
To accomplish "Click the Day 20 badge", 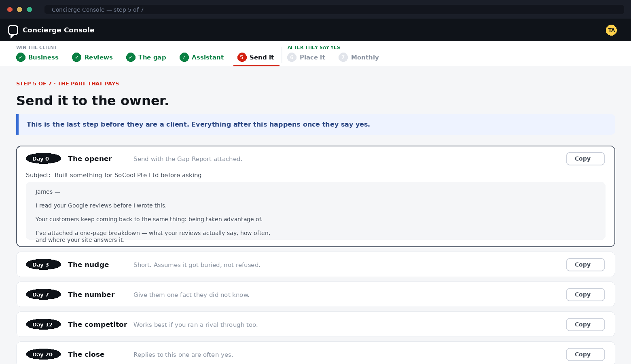I will (43, 354).
